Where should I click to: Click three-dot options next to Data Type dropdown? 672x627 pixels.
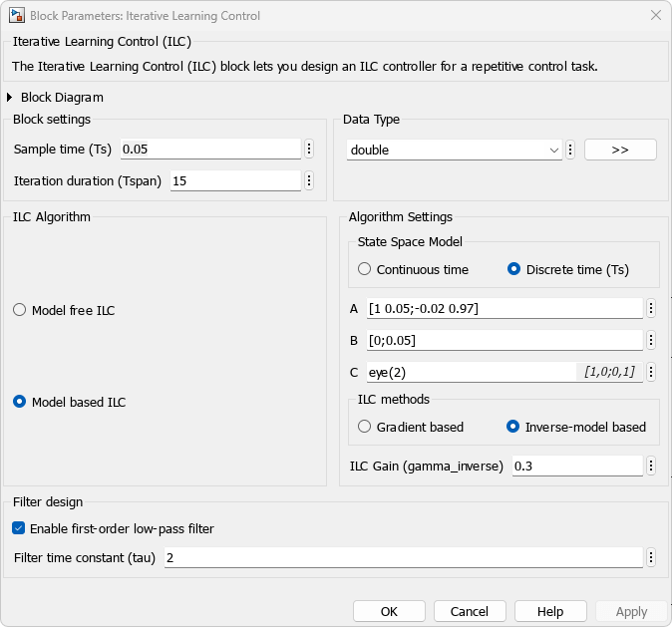[x=570, y=150]
